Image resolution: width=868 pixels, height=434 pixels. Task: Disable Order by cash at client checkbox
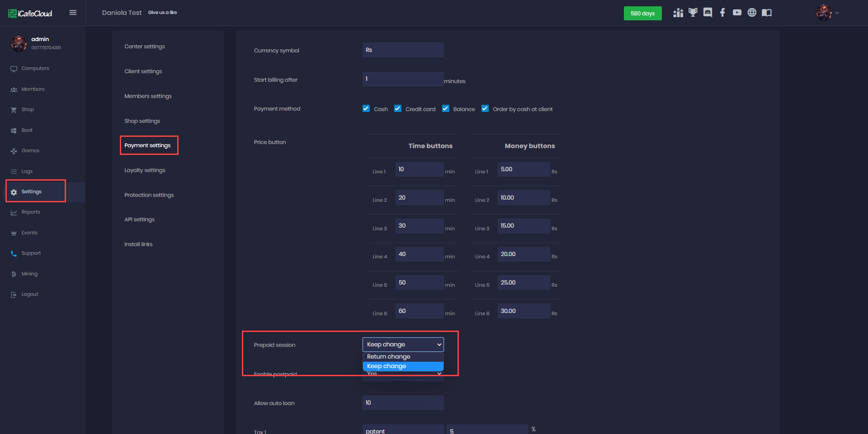[x=485, y=108]
